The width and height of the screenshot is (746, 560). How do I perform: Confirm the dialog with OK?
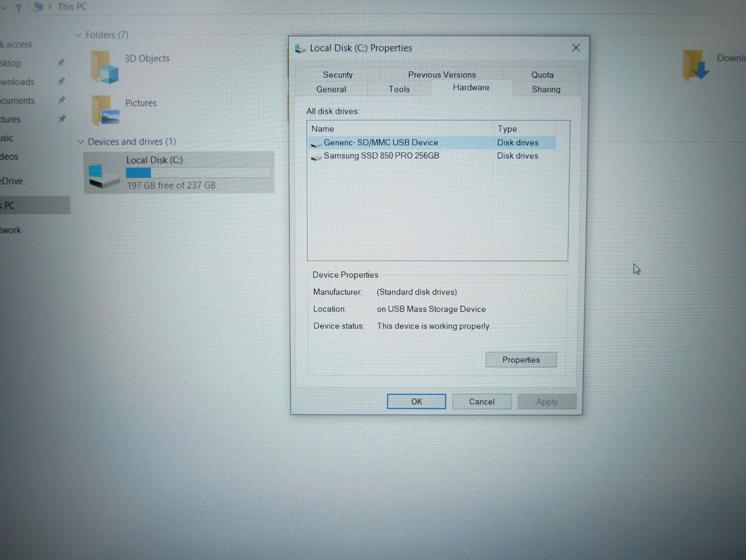pyautogui.click(x=416, y=401)
